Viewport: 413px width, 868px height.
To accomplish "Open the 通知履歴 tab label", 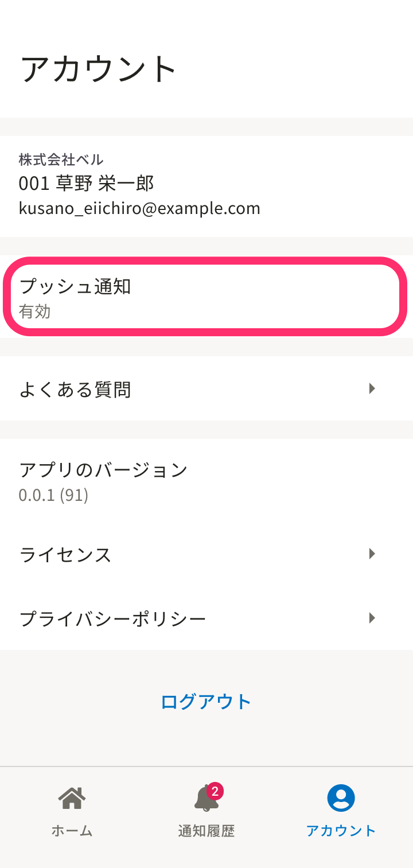I will point(206,831).
